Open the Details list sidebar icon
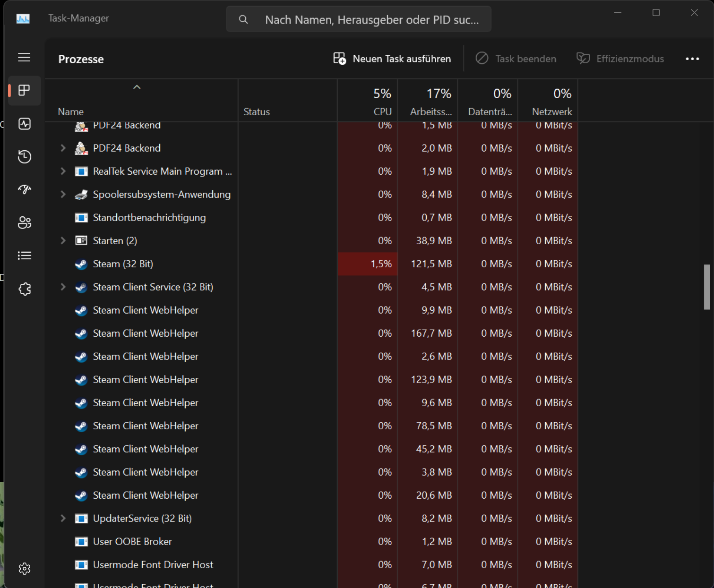 click(25, 256)
